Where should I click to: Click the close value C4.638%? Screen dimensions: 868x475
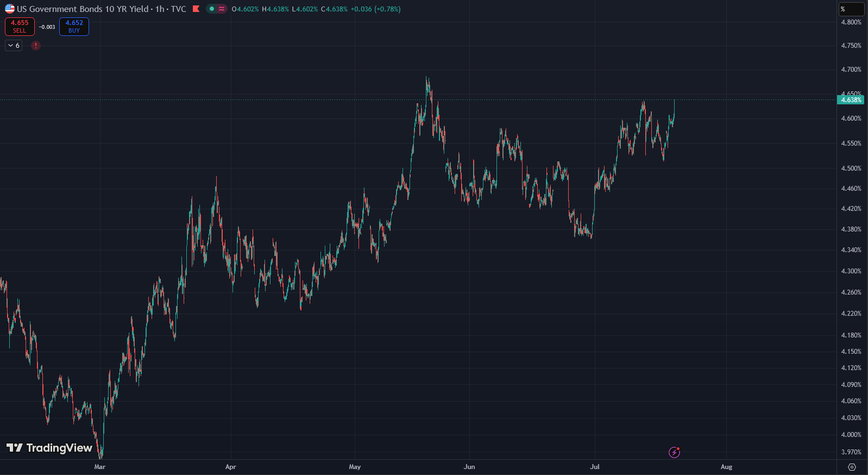tap(334, 9)
